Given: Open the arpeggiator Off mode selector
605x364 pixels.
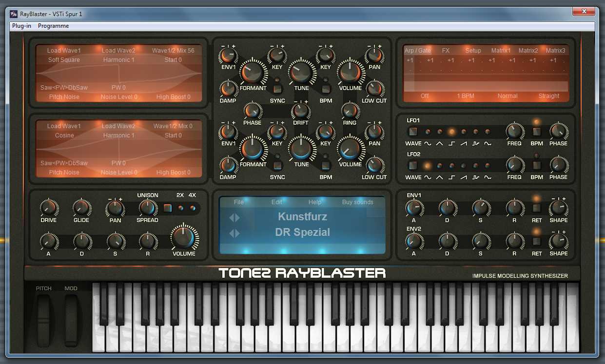Looking at the screenshot, I should [425, 96].
